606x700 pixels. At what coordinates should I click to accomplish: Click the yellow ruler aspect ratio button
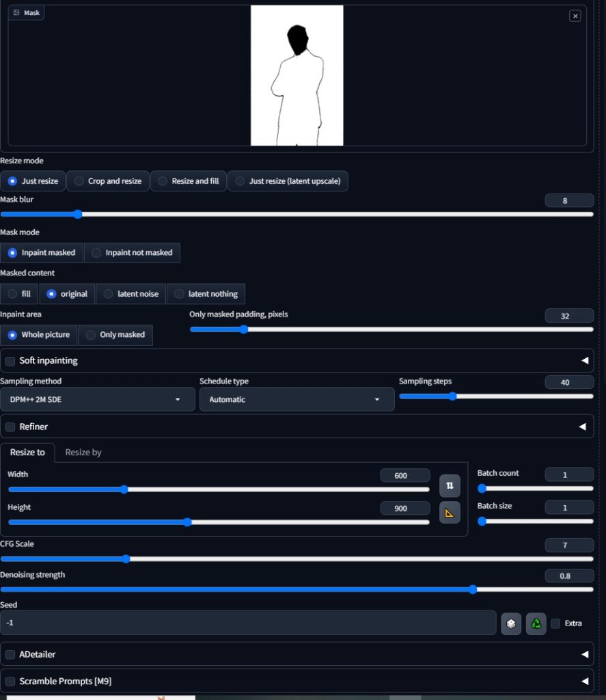[x=450, y=513]
